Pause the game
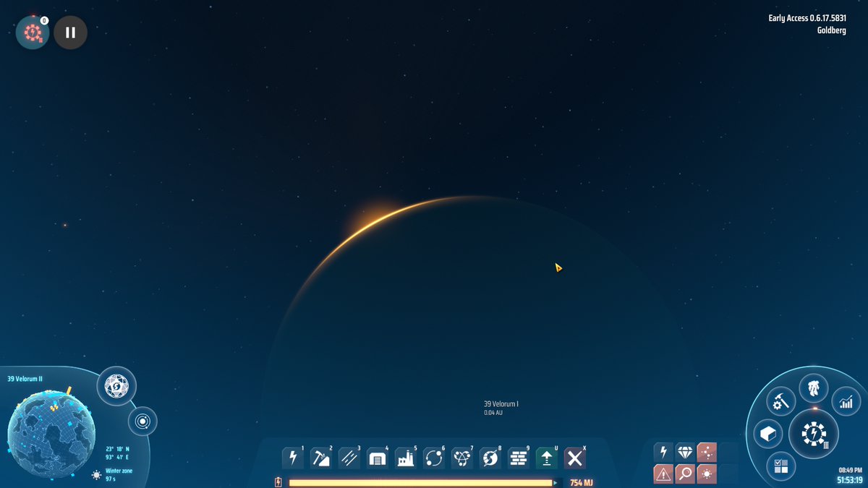This screenshot has width=868, height=488. pyautogui.click(x=70, y=33)
